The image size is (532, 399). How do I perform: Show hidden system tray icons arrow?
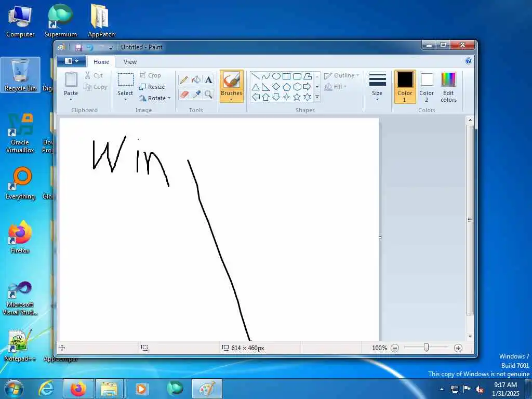(x=442, y=389)
